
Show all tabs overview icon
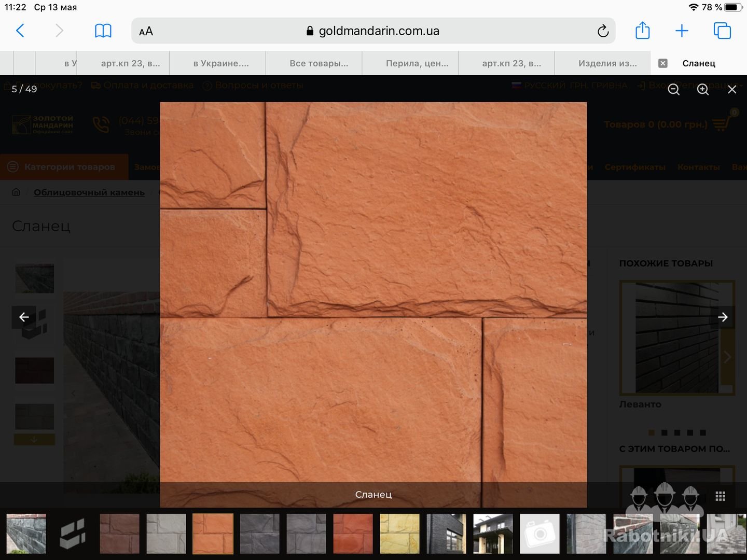click(722, 31)
